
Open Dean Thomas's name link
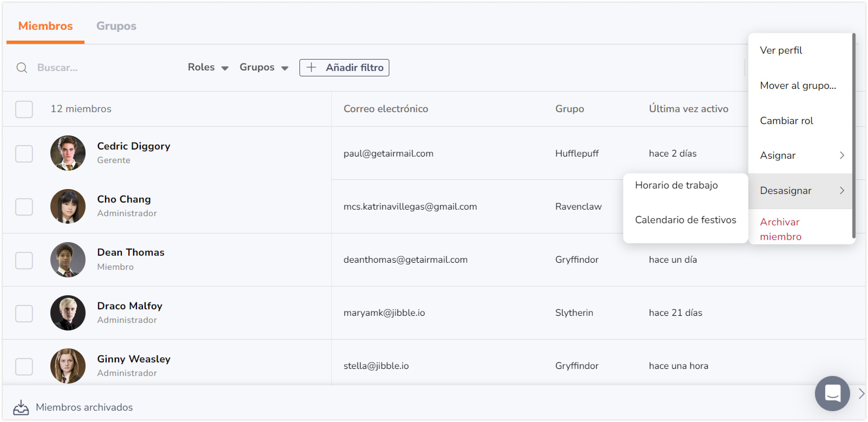click(130, 252)
